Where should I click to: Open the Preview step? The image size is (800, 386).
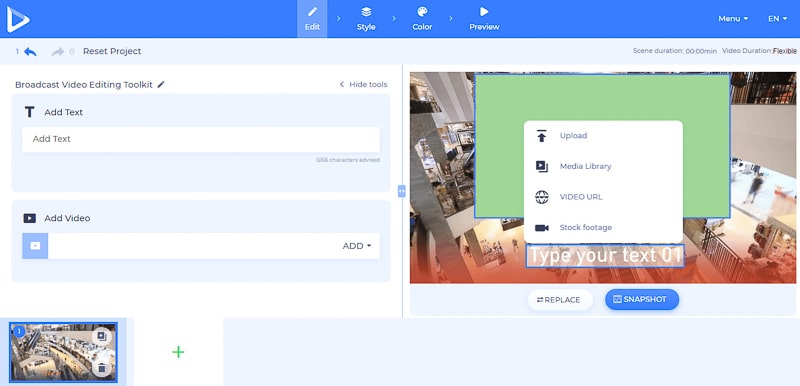(484, 19)
